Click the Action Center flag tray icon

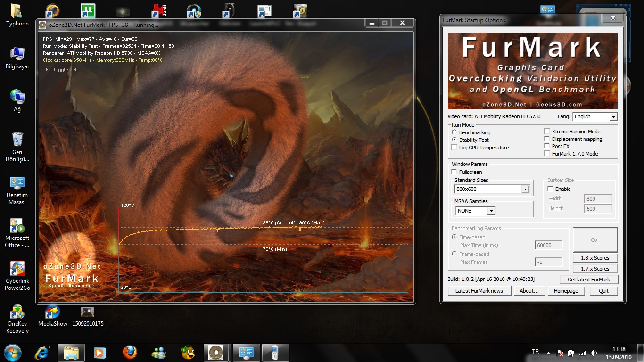(560, 353)
